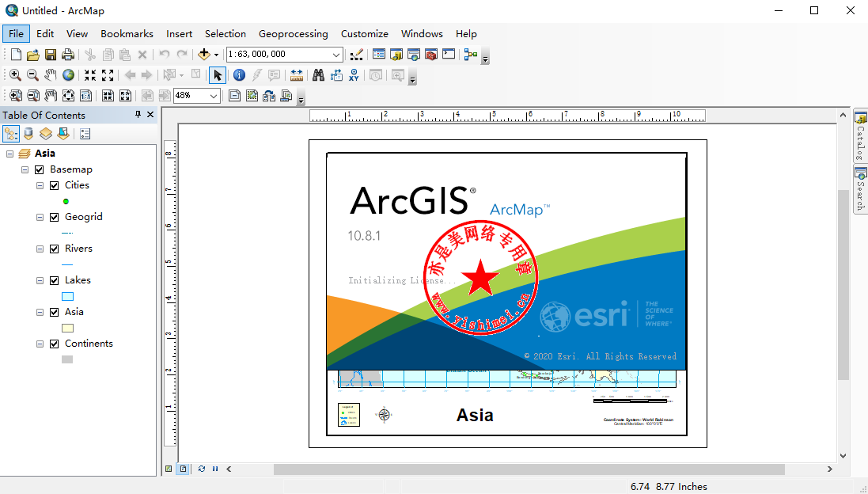Select the Identify tool
The height and width of the screenshot is (494, 868).
pyautogui.click(x=239, y=75)
